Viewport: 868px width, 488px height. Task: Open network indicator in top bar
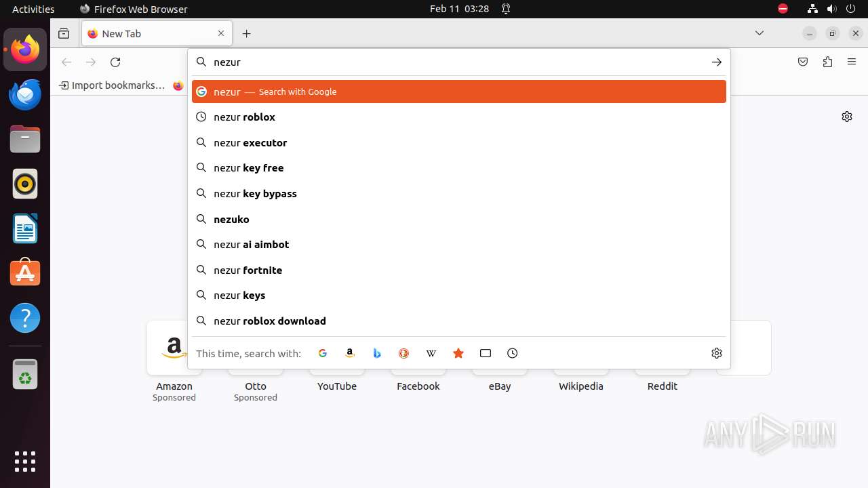tap(813, 9)
